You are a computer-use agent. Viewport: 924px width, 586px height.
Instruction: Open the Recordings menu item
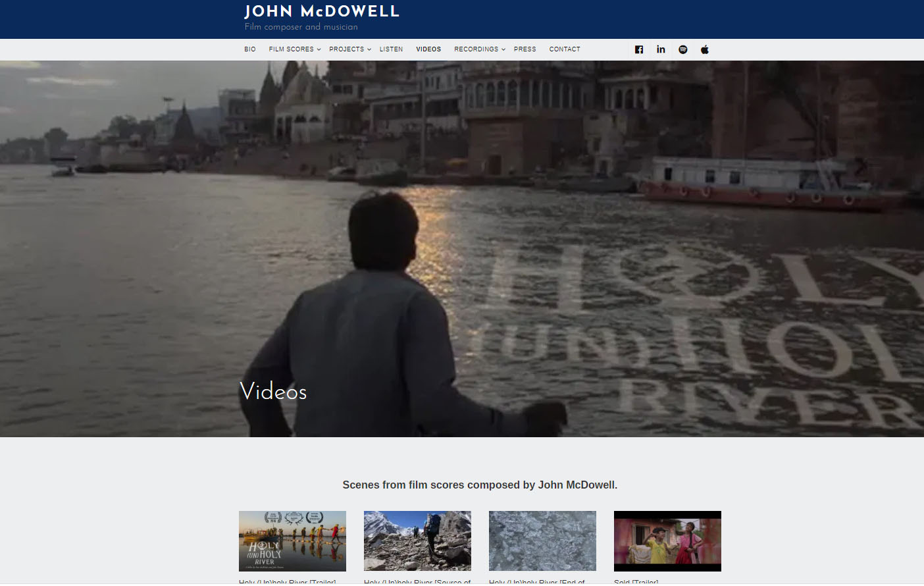tap(476, 49)
